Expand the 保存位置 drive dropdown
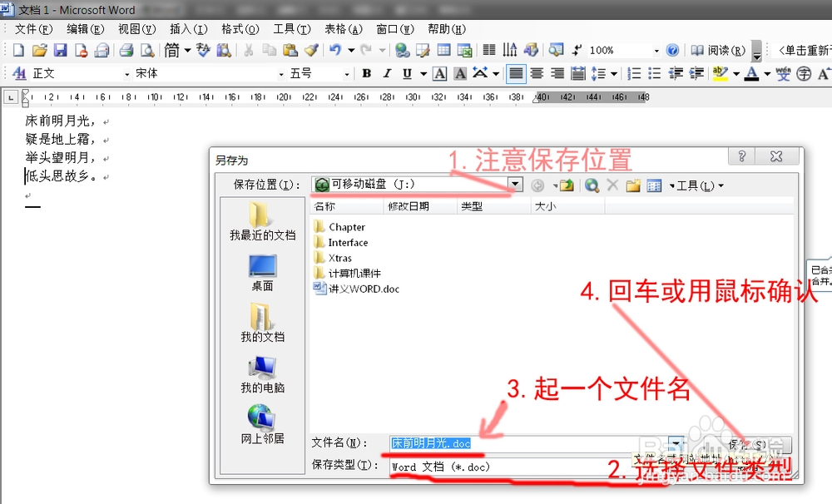 pyautogui.click(x=515, y=184)
